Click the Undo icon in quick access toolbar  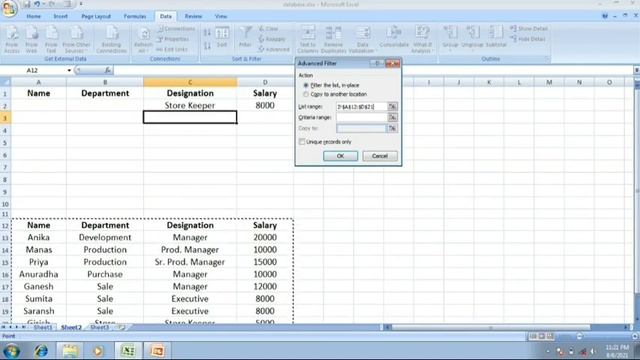(37, 4)
